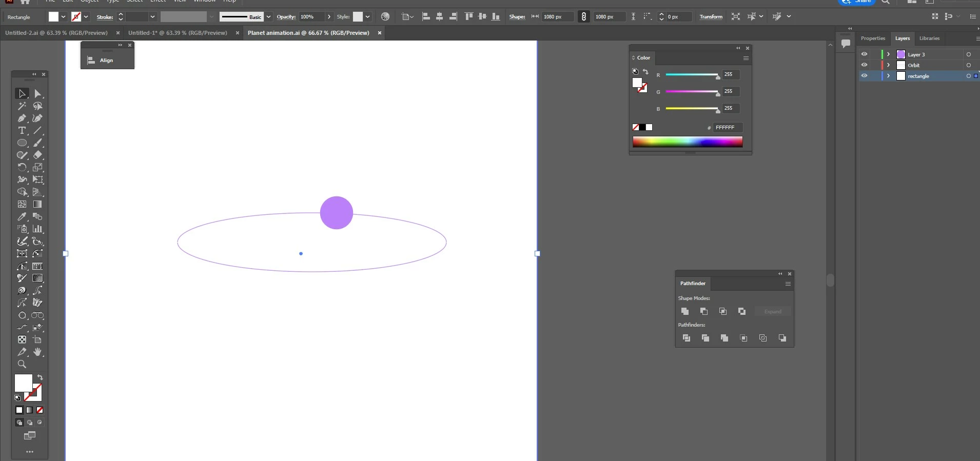Open the comments panel icon
Viewport: 980px width, 461px height.
tap(846, 44)
